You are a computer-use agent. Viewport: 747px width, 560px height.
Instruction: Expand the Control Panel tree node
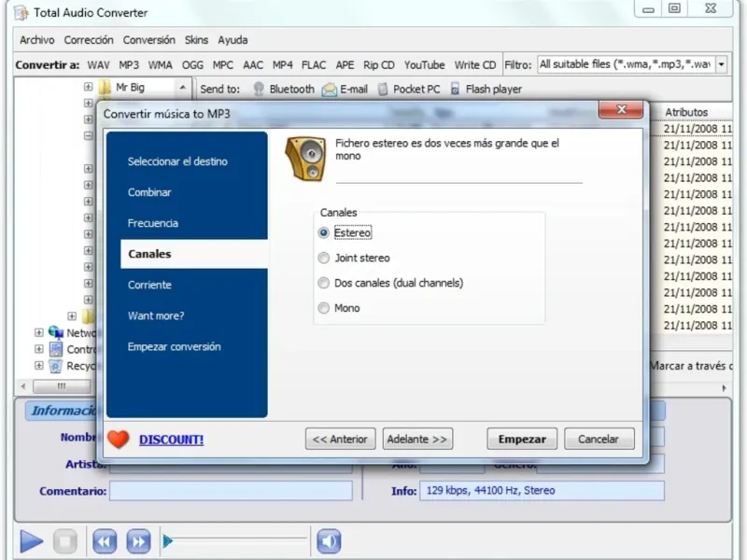(x=39, y=349)
